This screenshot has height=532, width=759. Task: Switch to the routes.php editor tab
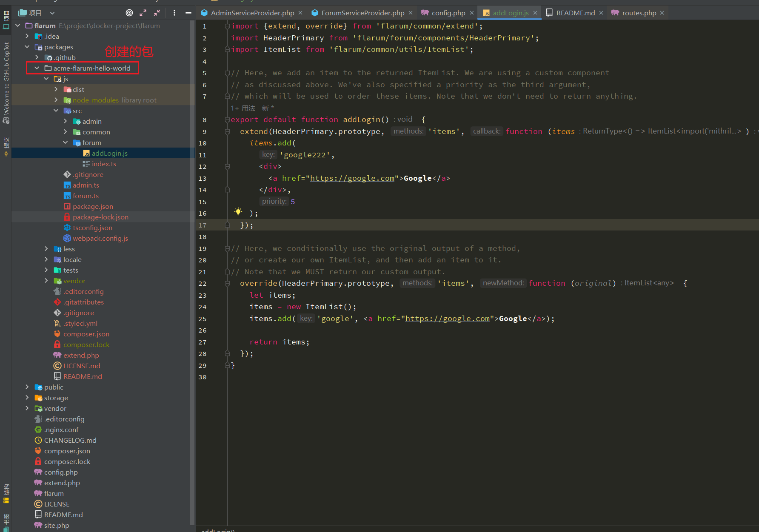coord(639,13)
